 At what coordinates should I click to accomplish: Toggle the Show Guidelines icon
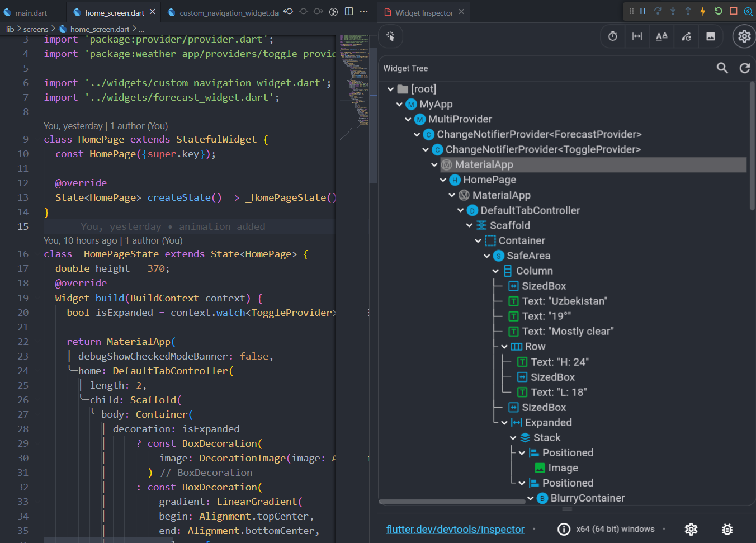click(637, 36)
